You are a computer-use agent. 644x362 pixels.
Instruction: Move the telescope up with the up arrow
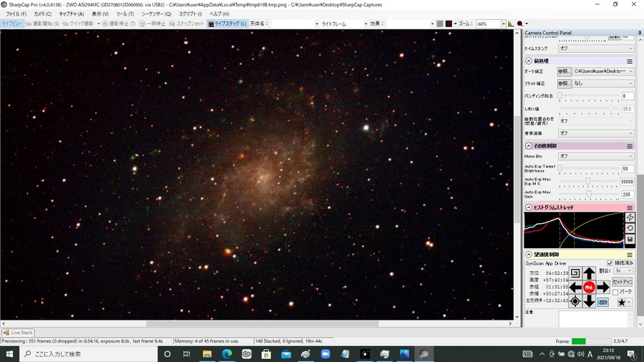pos(589,273)
